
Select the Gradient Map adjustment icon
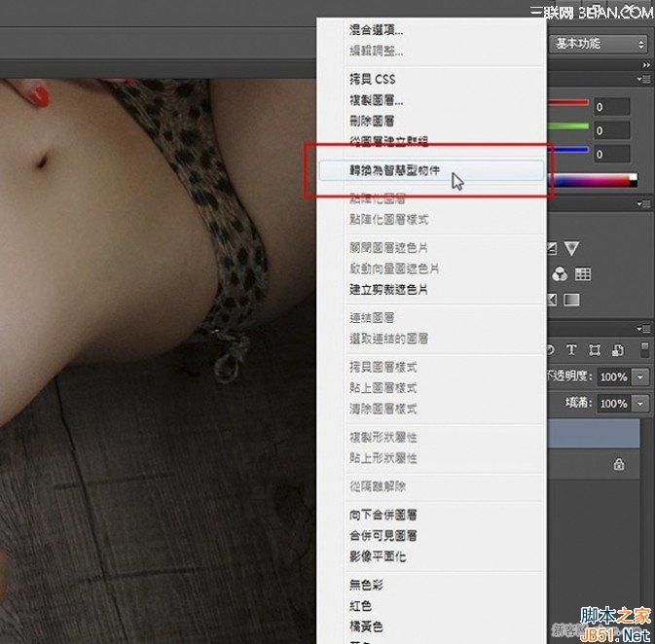pyautogui.click(x=572, y=300)
